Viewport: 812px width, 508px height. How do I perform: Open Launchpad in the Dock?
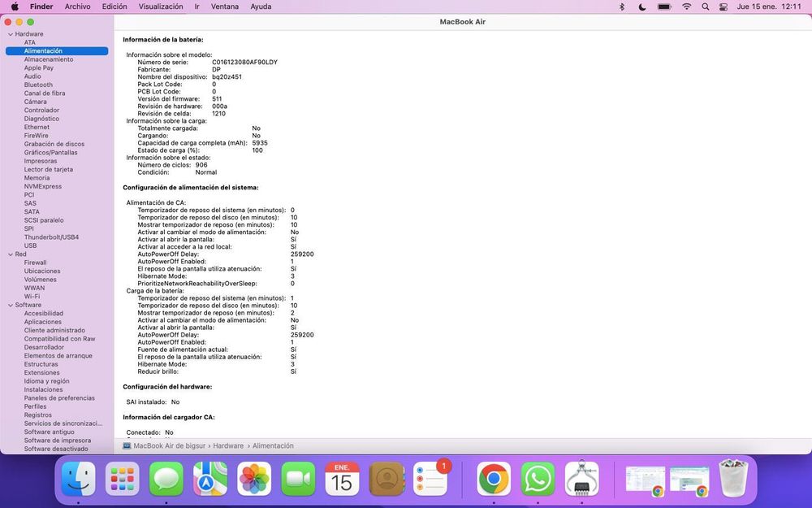[x=123, y=479]
